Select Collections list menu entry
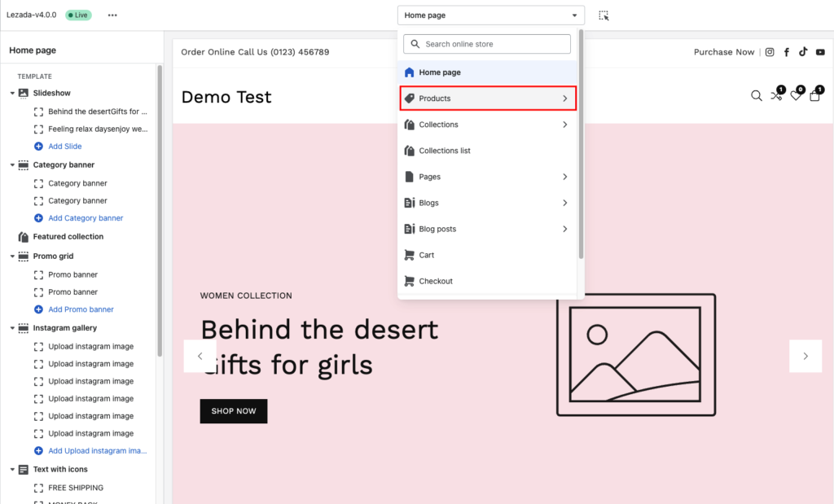The width and height of the screenshot is (834, 504). pos(488,151)
